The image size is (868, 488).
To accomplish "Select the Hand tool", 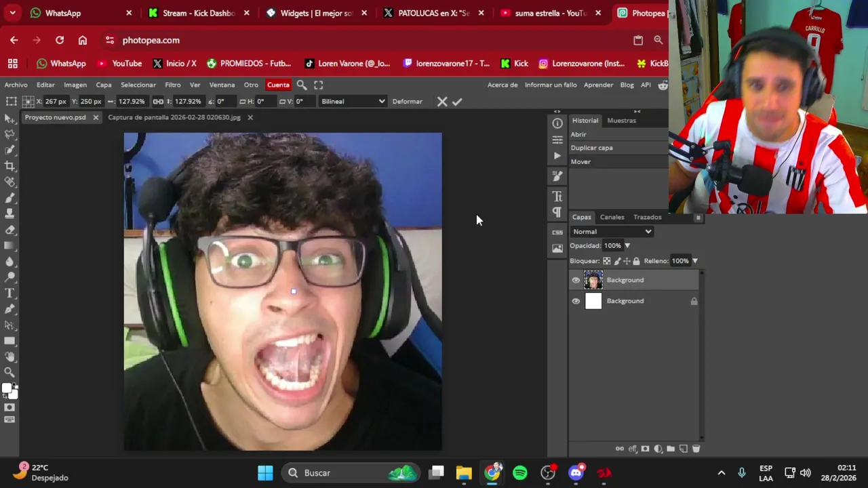I will 9,357.
